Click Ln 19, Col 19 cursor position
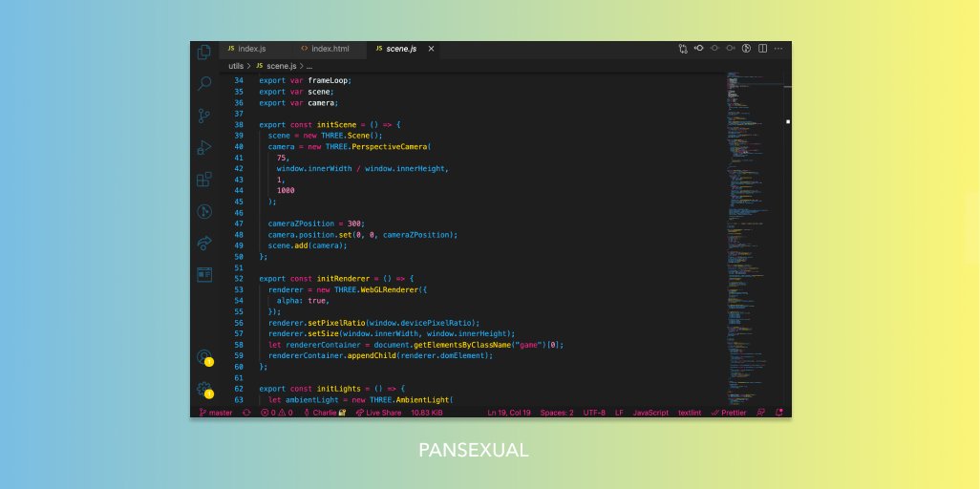Viewport: 980px width, 489px height. coord(509,413)
